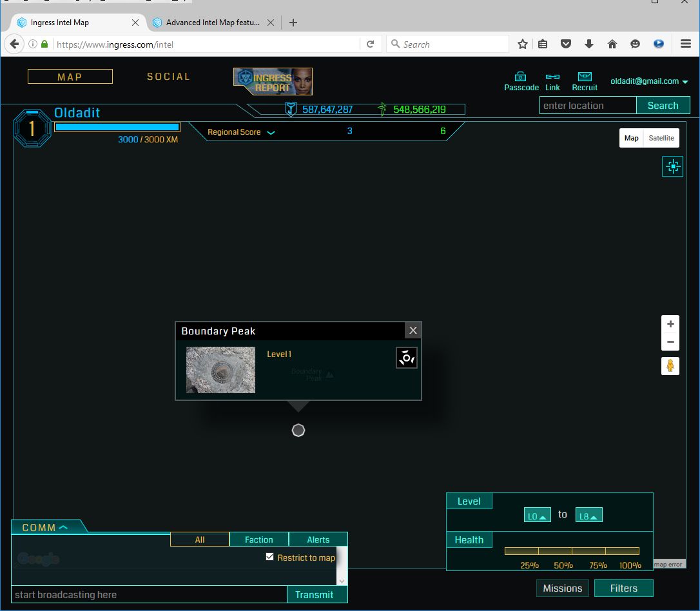Expand the Regional Score dropdown

click(271, 133)
